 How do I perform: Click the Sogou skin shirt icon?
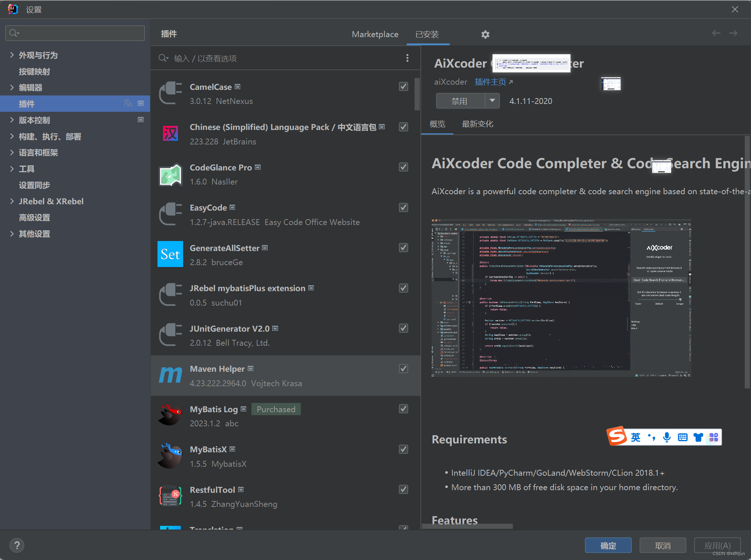pyautogui.click(x=698, y=437)
